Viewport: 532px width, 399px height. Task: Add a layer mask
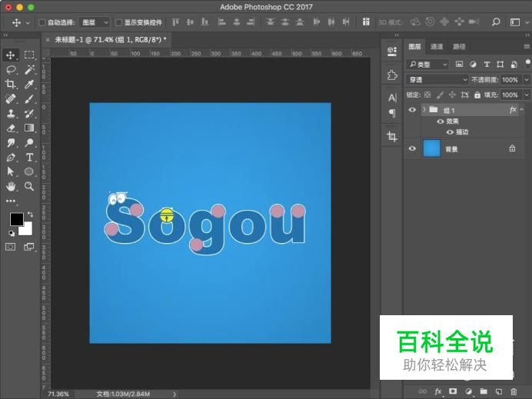pos(453,391)
